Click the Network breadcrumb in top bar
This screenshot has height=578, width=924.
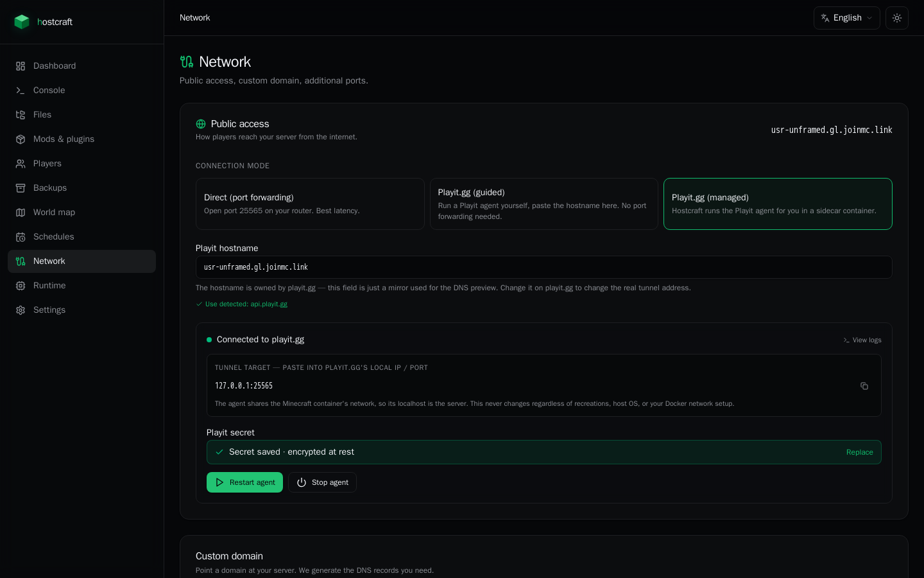click(x=195, y=18)
